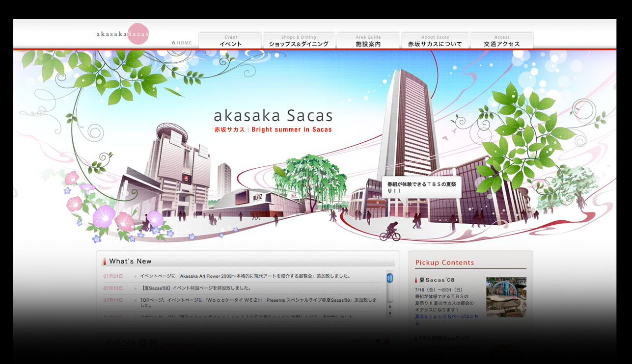The height and width of the screenshot is (364, 632).
Task: Open the 【夏Sacas'08】 event page news item
Action: pos(195,288)
